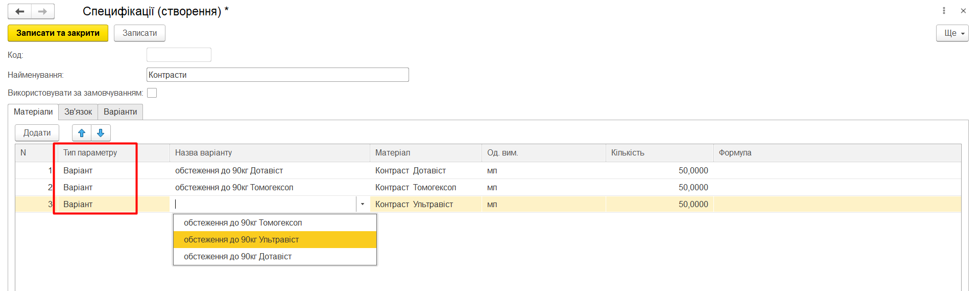Switch to the 'Зв'язок' tab
Viewport: 980px width, 291px height.
pyautogui.click(x=78, y=111)
